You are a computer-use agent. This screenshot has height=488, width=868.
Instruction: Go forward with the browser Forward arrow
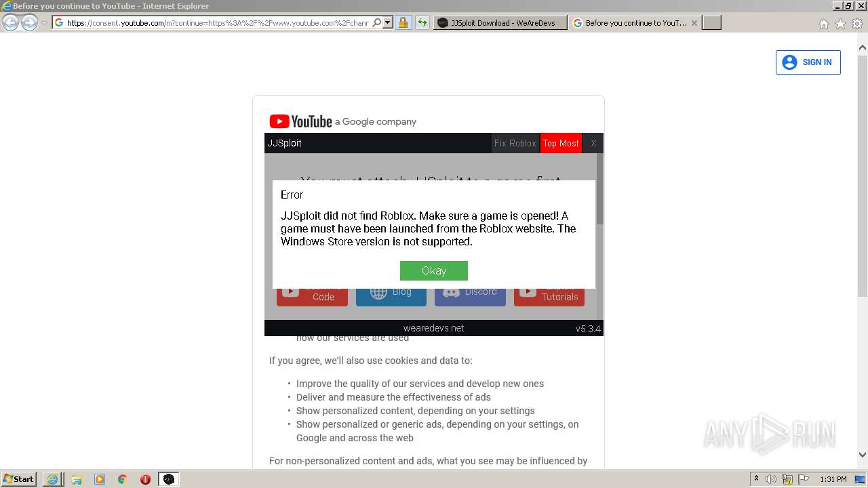(29, 22)
